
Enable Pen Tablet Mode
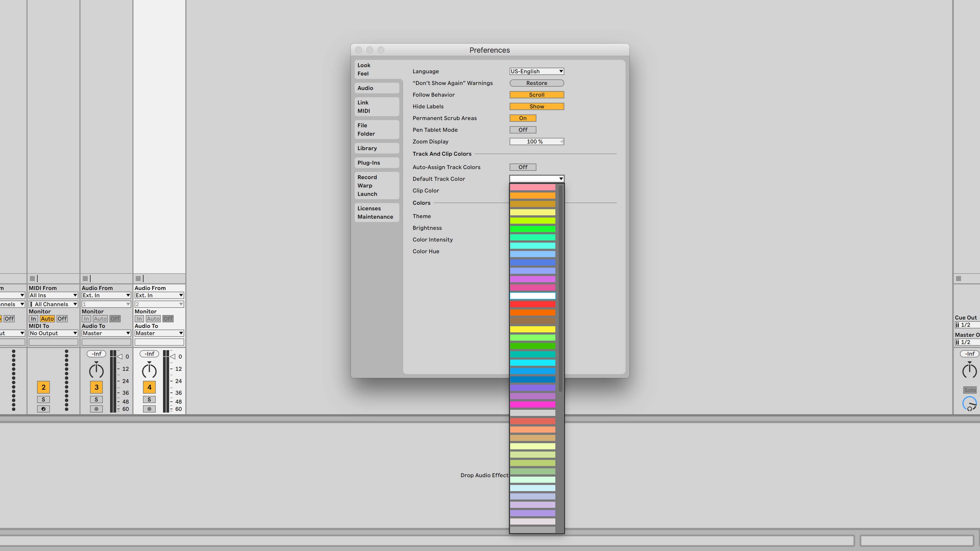coord(523,130)
